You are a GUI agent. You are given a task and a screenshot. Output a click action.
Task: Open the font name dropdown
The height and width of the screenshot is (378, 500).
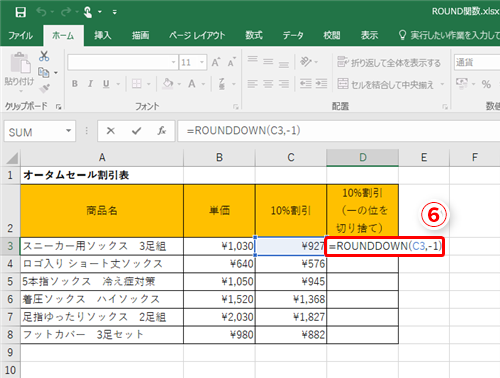tap(173, 62)
